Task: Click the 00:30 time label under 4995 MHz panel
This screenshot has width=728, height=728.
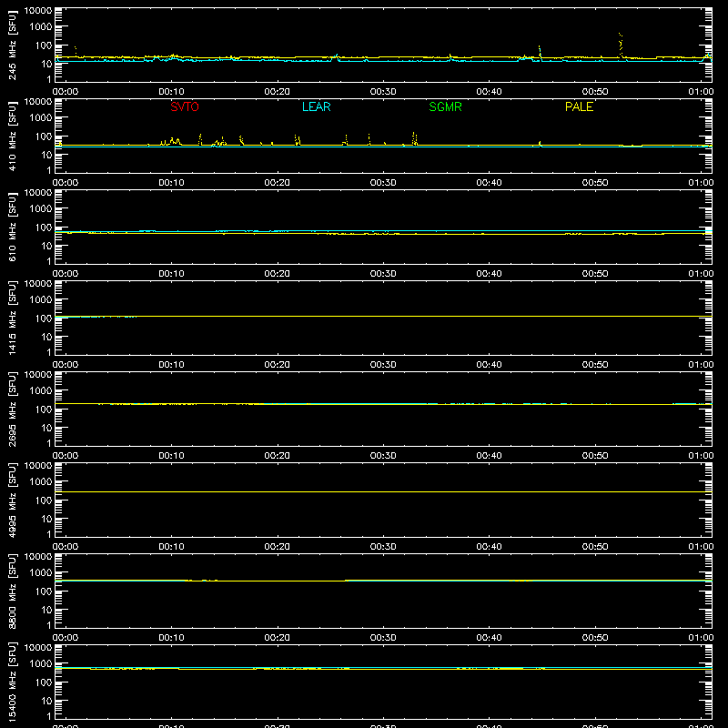Action: tap(383, 547)
